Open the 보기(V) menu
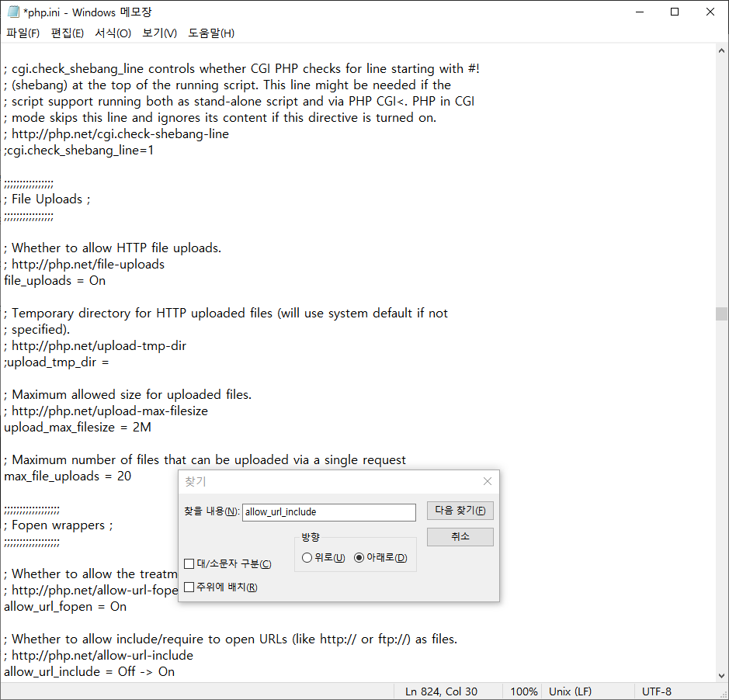The image size is (729, 700). point(159,33)
